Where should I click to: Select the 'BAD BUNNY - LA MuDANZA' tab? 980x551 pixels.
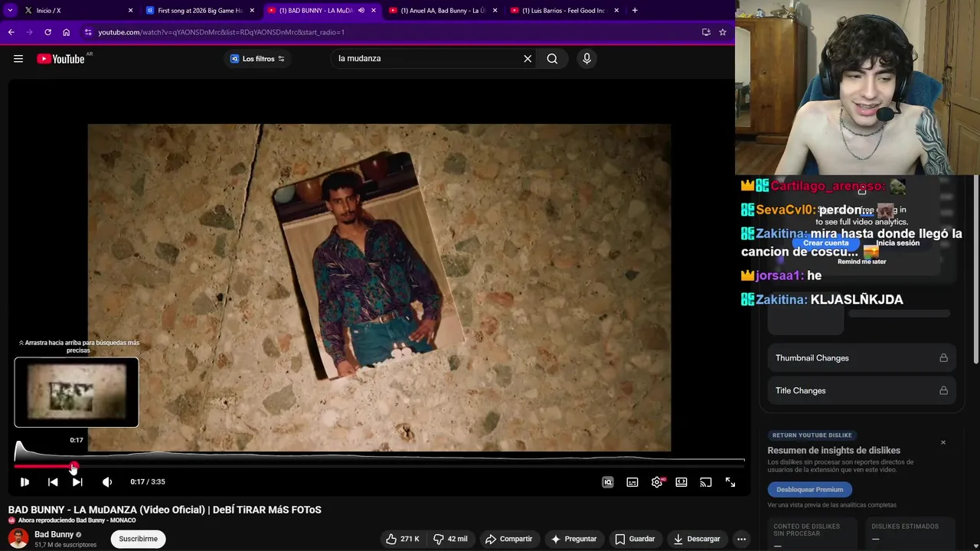tap(314, 11)
